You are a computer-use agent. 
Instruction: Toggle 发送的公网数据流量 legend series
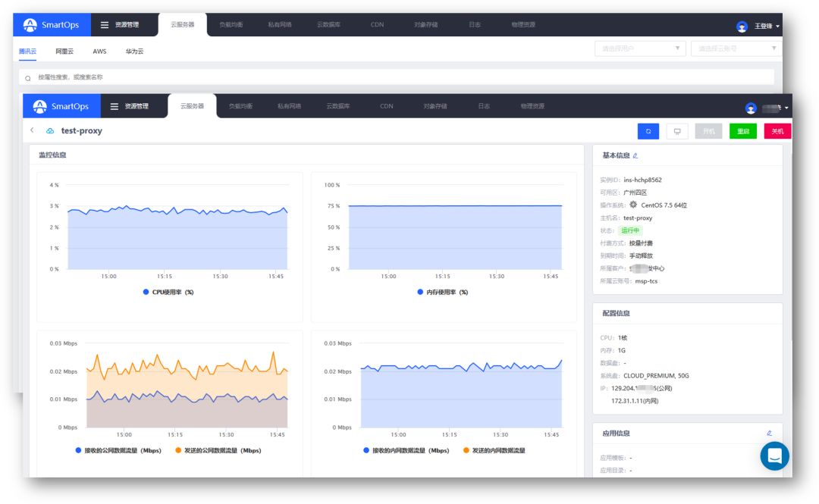coord(218,450)
